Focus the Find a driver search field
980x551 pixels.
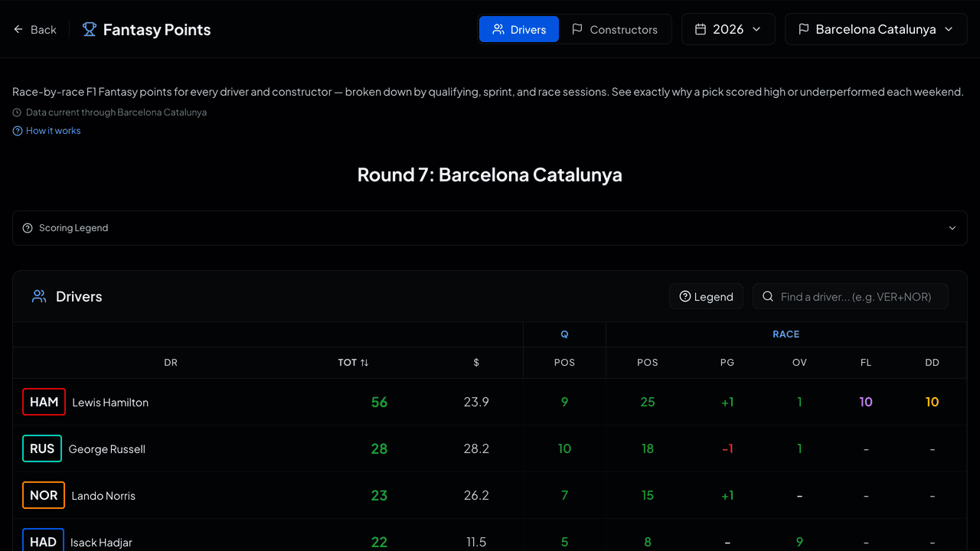click(x=851, y=296)
